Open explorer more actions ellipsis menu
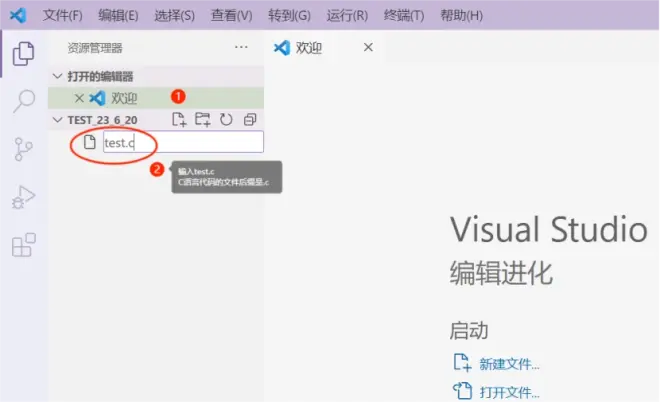 (241, 47)
